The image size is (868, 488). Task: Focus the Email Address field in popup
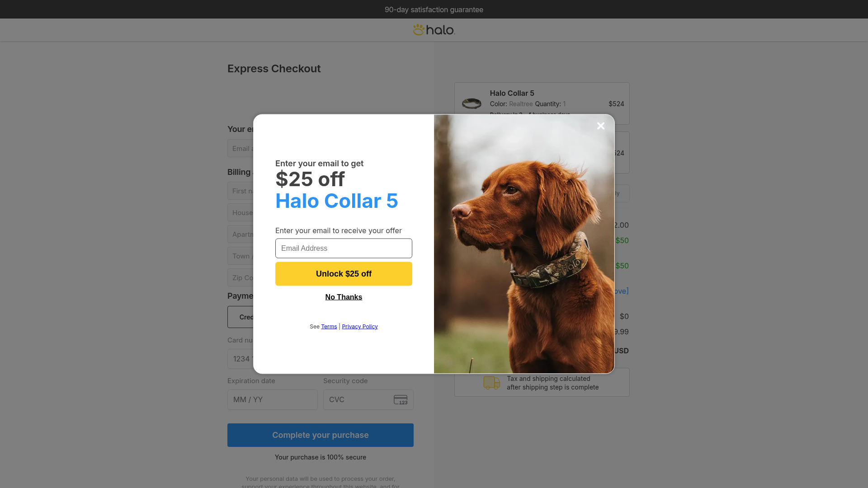tap(344, 249)
